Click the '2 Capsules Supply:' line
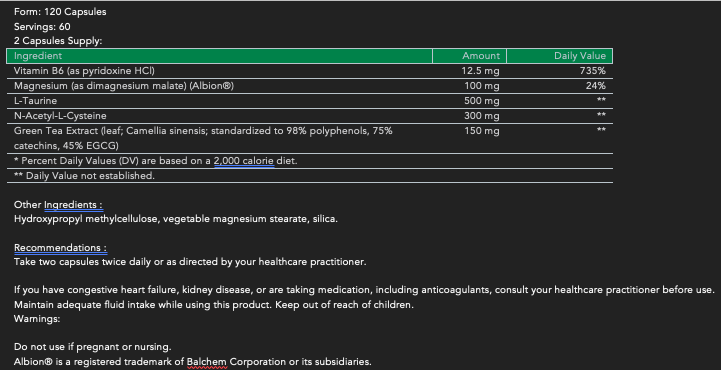The height and width of the screenshot is (370, 721). point(58,41)
